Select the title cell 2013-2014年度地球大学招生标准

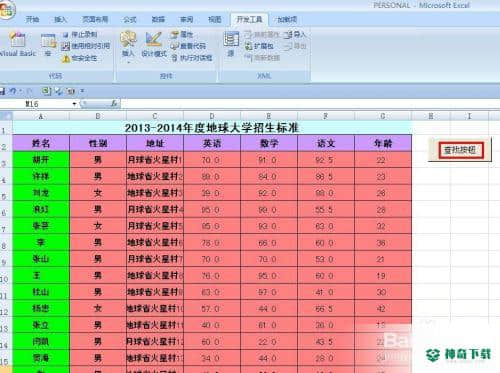212,128
